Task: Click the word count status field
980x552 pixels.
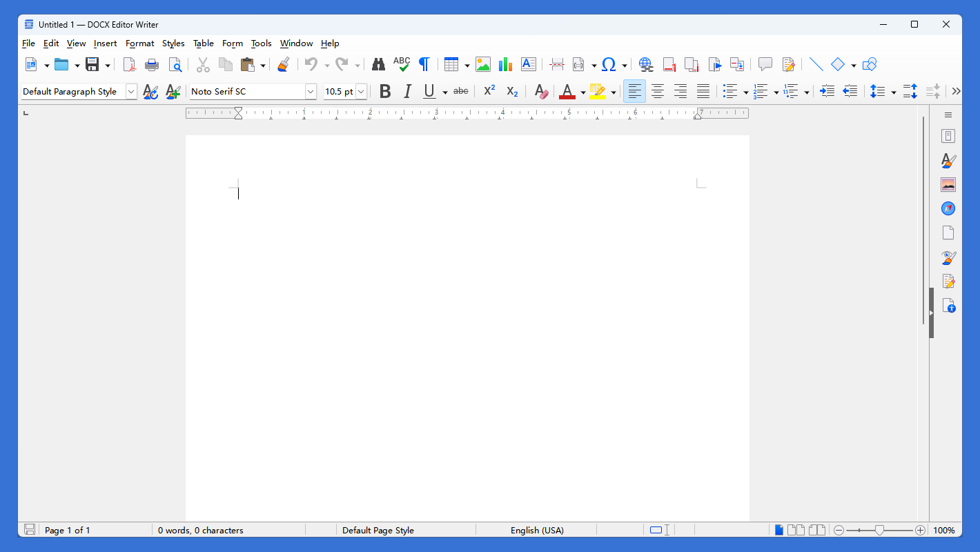Action: pos(201,530)
